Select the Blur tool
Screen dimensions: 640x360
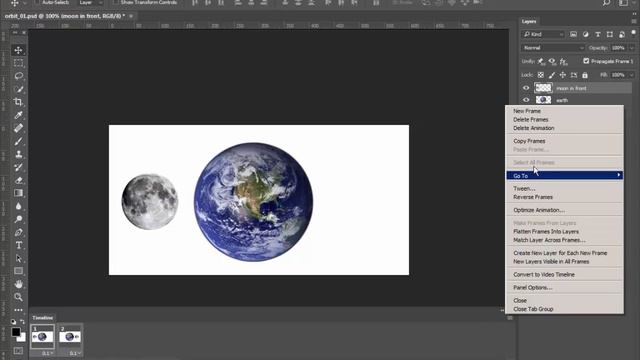coord(18,206)
